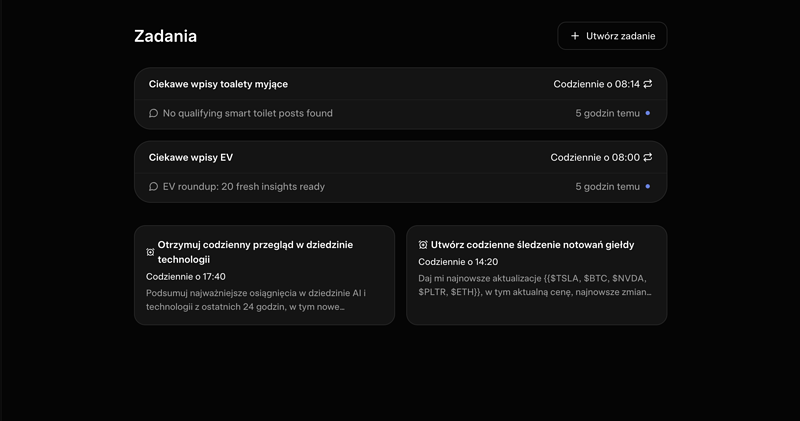Click alarm clock icon on stock tracking card
The image size is (800, 421).
coord(423,245)
